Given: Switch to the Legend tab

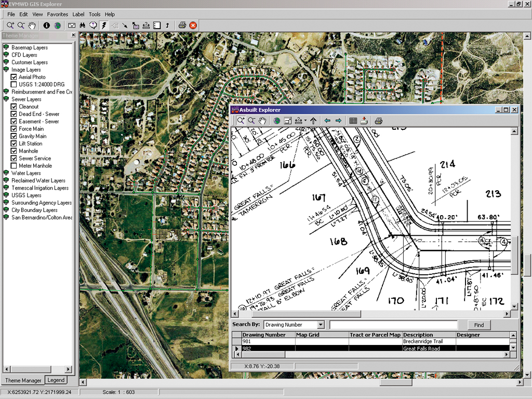Looking at the screenshot, I should tap(56, 380).
